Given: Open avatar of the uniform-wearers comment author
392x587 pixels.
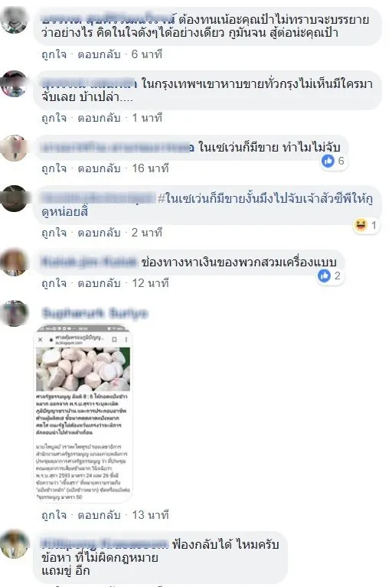Looking at the screenshot, I should 15,263.
